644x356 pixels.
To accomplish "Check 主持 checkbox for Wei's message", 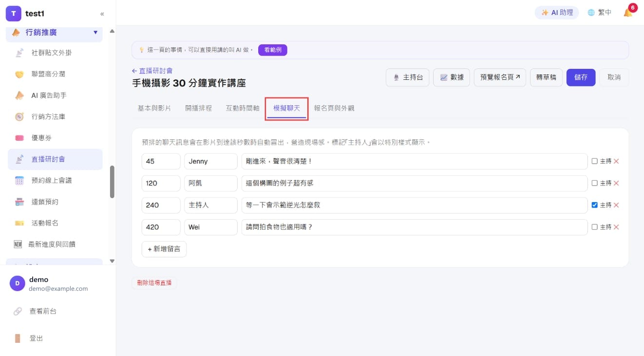I will click(x=594, y=227).
